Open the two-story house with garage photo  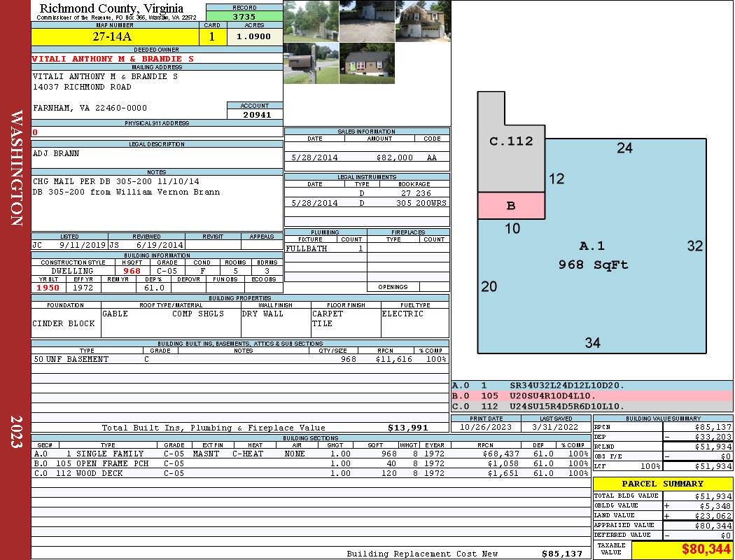(423, 21)
